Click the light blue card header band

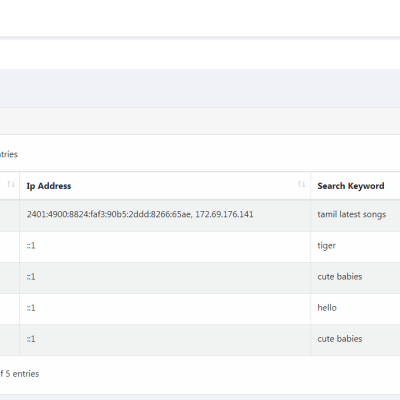[x=200, y=88]
